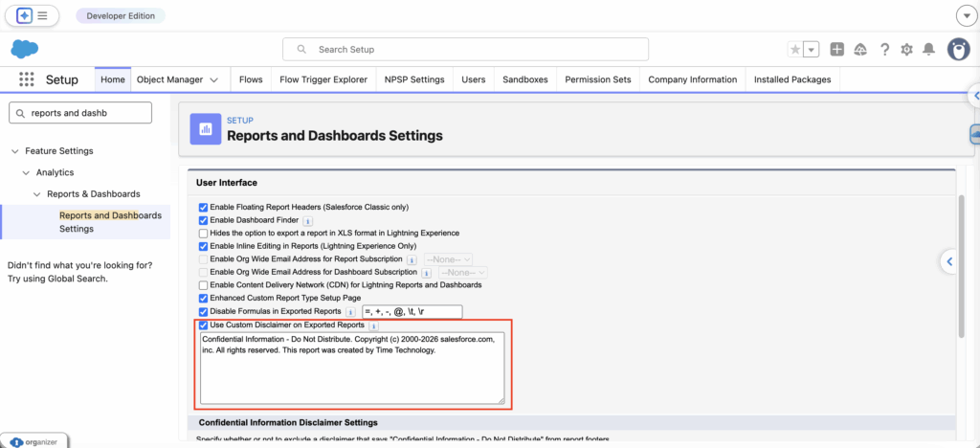Viewport: 980px width, 448px height.
Task: Uncheck Use Custom Disclaimer on Exported Reports
Action: coord(203,325)
